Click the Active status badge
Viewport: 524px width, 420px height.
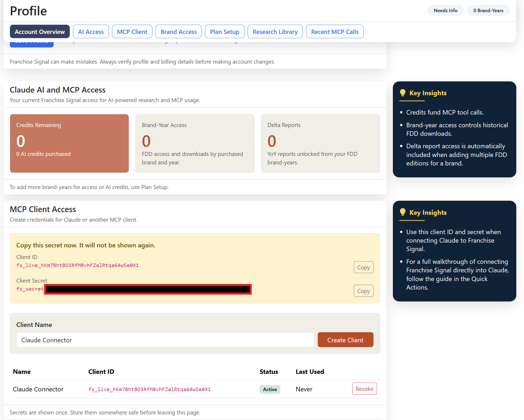[270, 389]
